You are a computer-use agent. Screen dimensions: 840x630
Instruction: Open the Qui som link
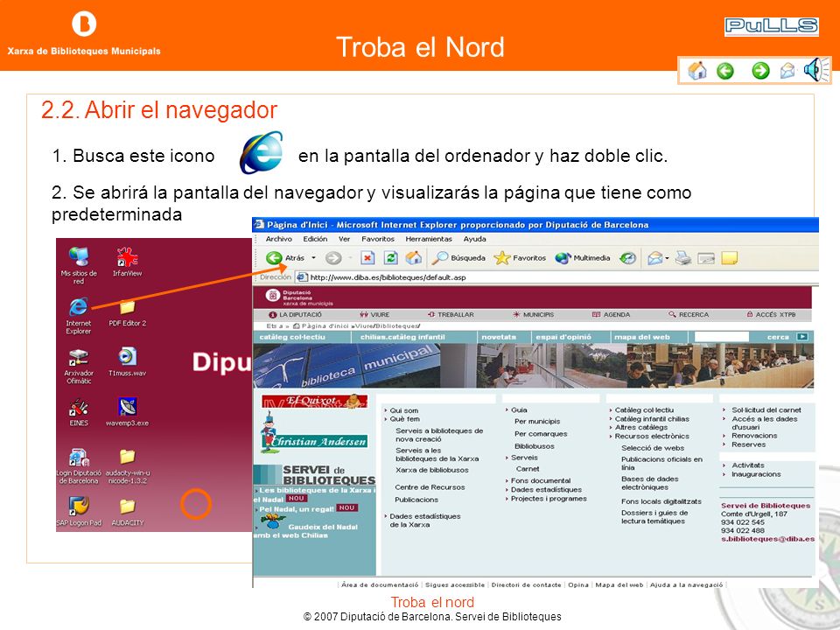[x=404, y=410]
